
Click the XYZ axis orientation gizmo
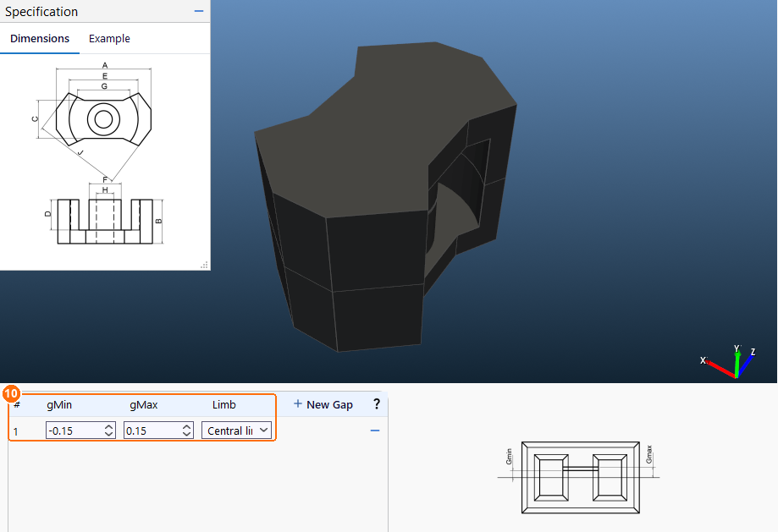coord(728,361)
